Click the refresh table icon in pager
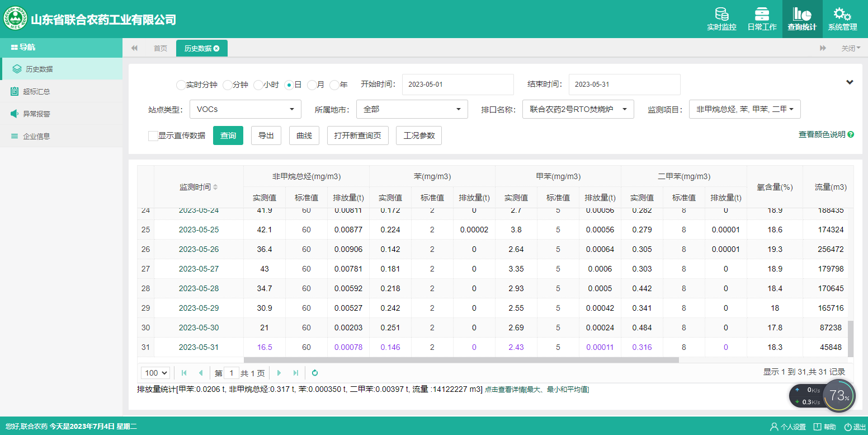This screenshot has height=435, width=868. tap(315, 373)
